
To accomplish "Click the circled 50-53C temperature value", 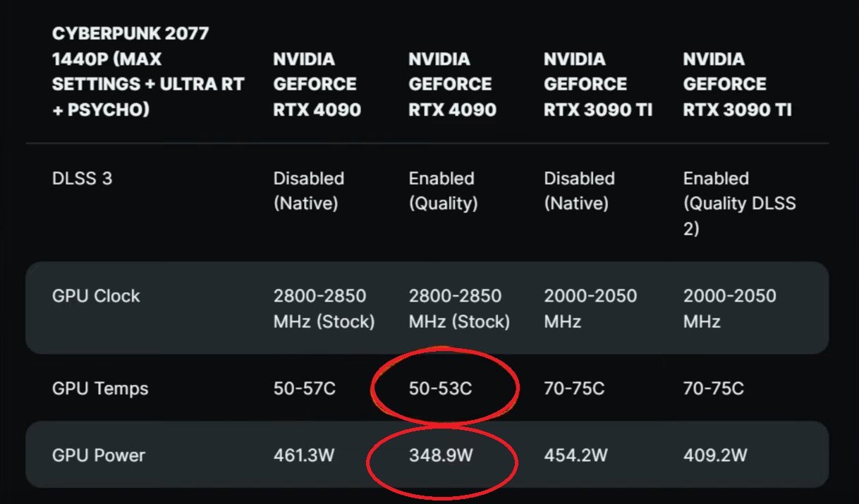I will 440,388.
